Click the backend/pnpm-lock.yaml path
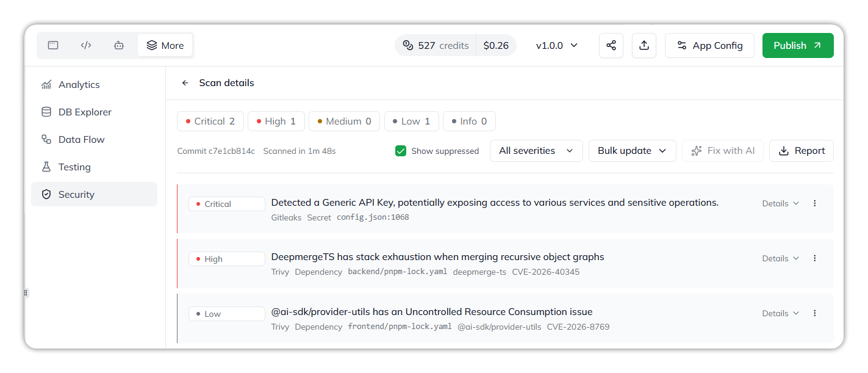This screenshot has width=868, height=373. tap(398, 272)
